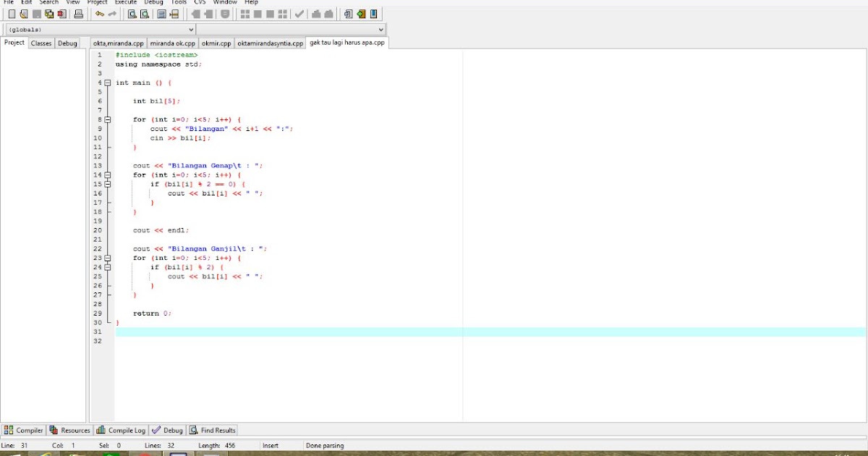Click the 'using namespace std;' line
Viewport: 868px width, 456px height.
[x=158, y=64]
